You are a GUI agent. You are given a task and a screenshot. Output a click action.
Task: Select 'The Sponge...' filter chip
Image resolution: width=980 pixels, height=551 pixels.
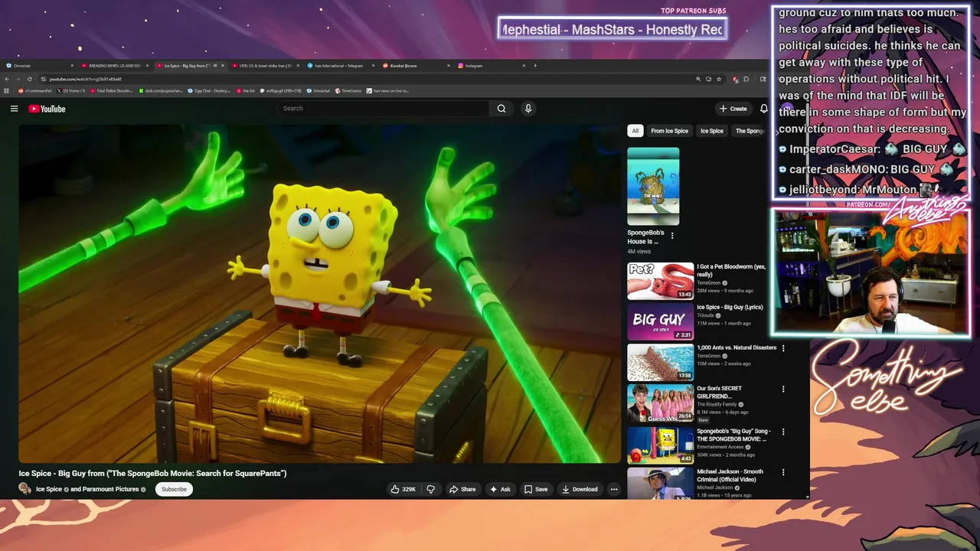[750, 131]
